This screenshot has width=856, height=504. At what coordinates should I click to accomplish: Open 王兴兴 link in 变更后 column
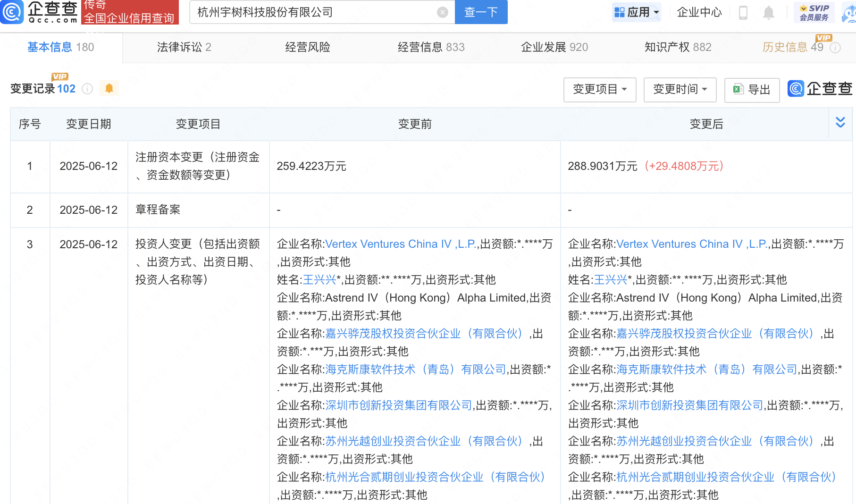pyautogui.click(x=611, y=280)
